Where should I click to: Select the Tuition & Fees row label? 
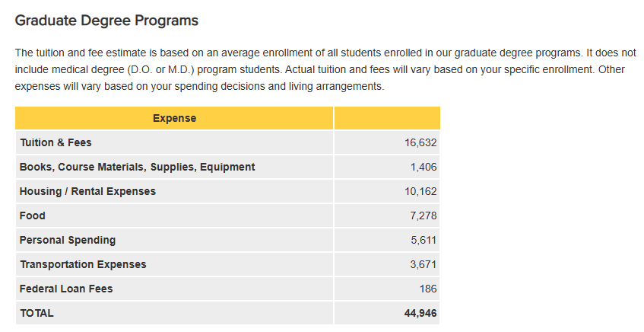(x=56, y=142)
